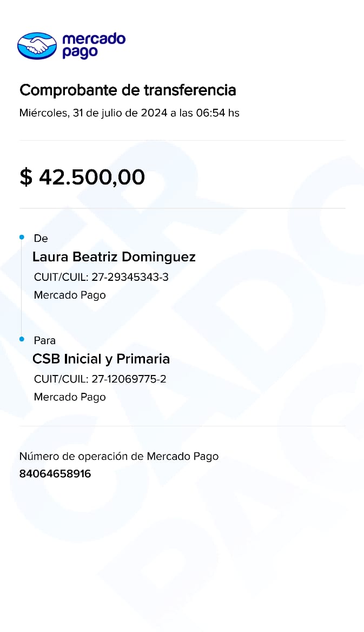Click the divider above the operation number

[182, 426]
